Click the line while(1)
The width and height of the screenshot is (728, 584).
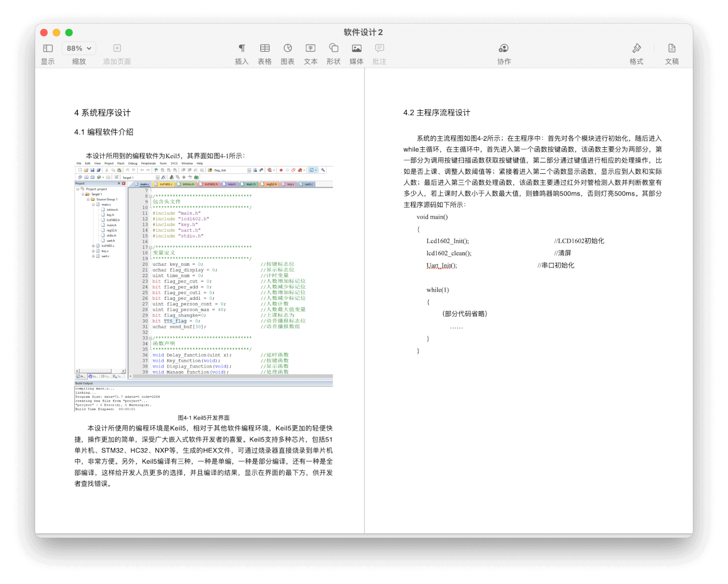pos(437,290)
